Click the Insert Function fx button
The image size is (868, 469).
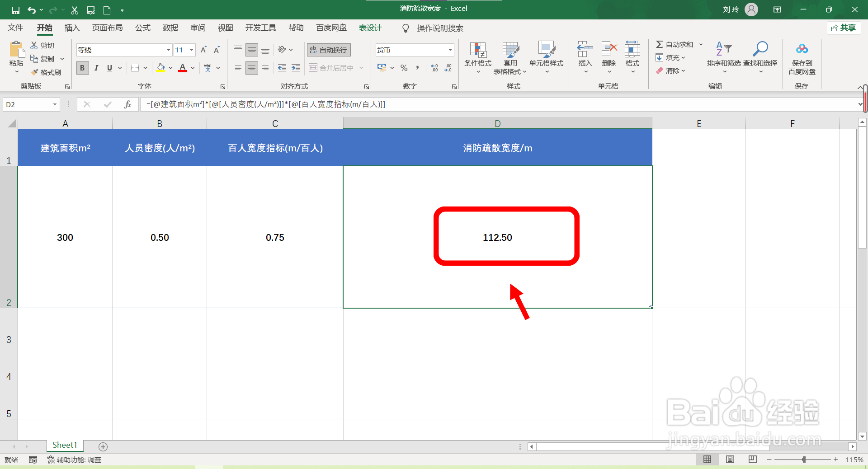pos(128,104)
